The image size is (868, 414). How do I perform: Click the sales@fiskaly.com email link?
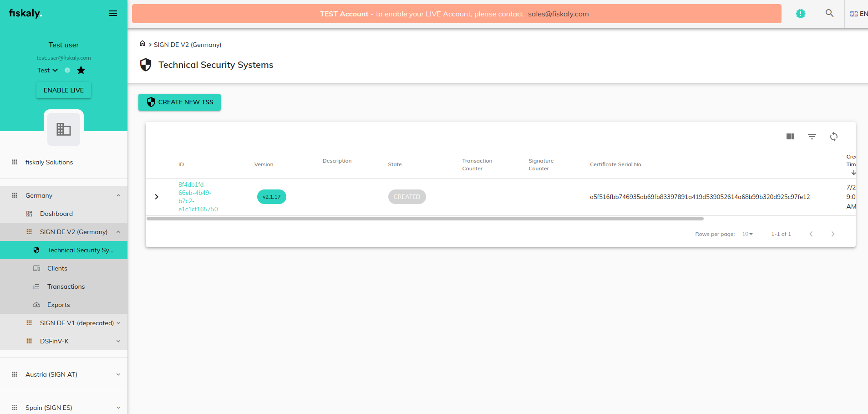tap(558, 14)
